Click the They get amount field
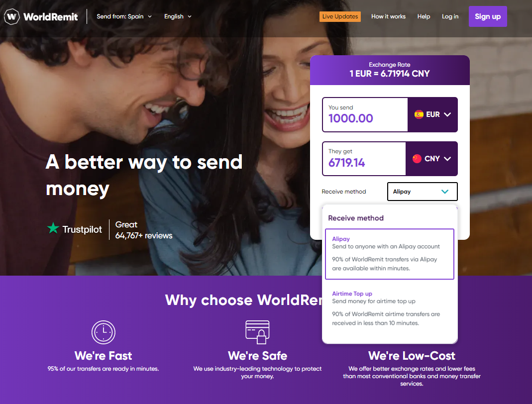The height and width of the screenshot is (404, 532). click(x=364, y=159)
